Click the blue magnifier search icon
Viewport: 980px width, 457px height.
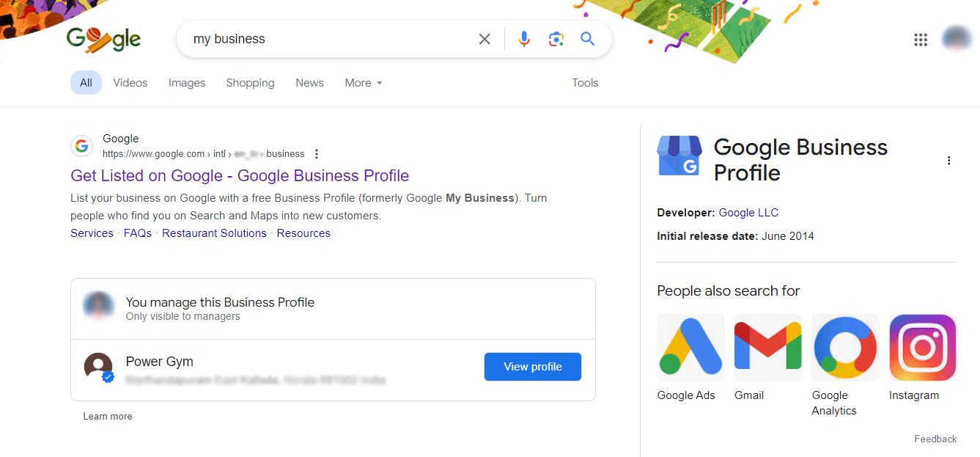587,39
